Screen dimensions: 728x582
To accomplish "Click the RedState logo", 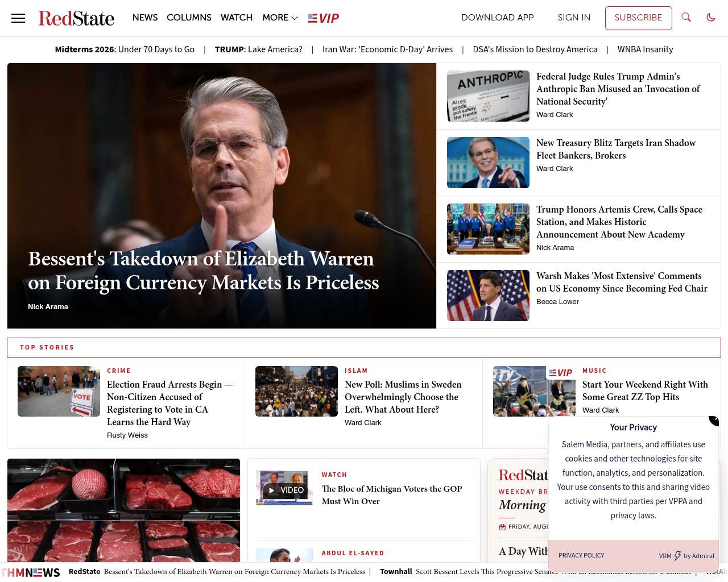I will pyautogui.click(x=76, y=18).
